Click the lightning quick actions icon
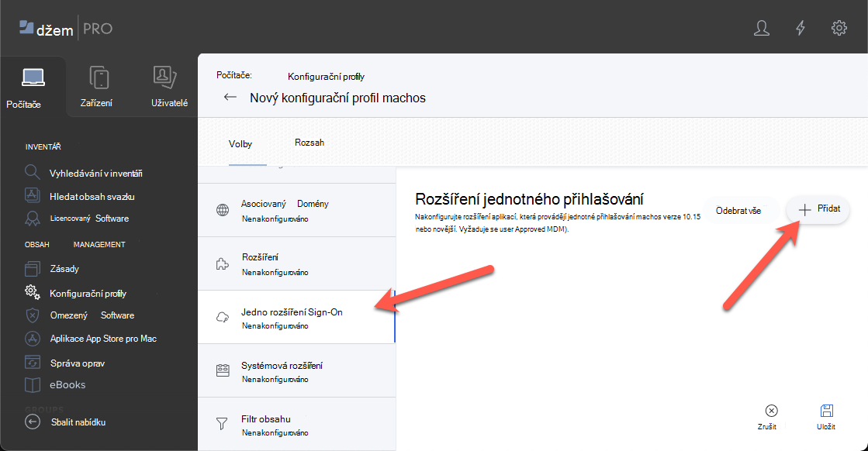The image size is (868, 451). click(x=801, y=28)
